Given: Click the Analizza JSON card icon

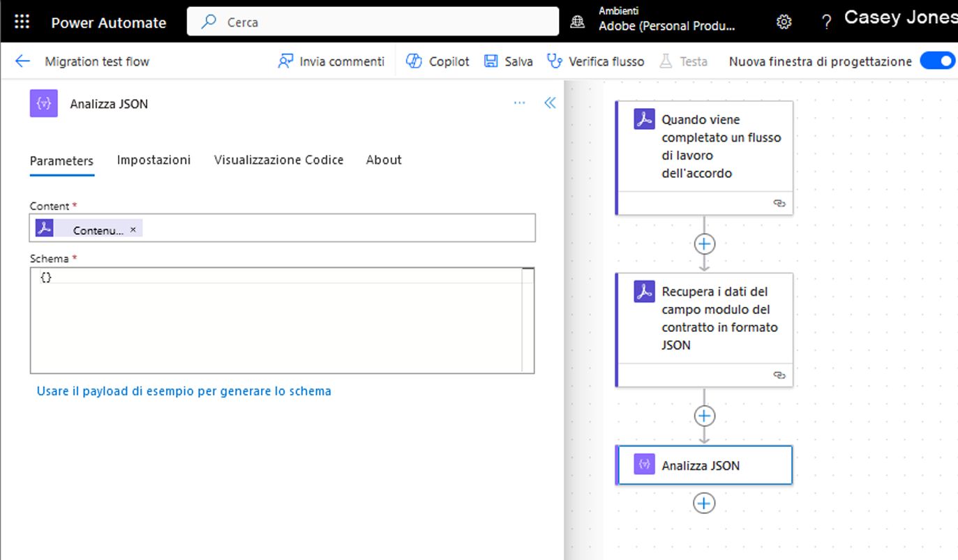Looking at the screenshot, I should [644, 464].
